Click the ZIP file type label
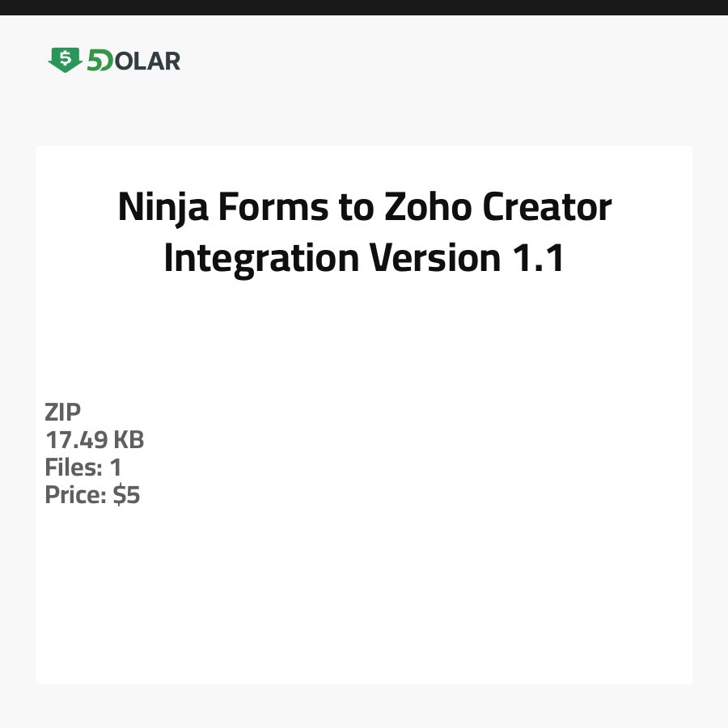The width and height of the screenshot is (728, 728). [x=63, y=413]
